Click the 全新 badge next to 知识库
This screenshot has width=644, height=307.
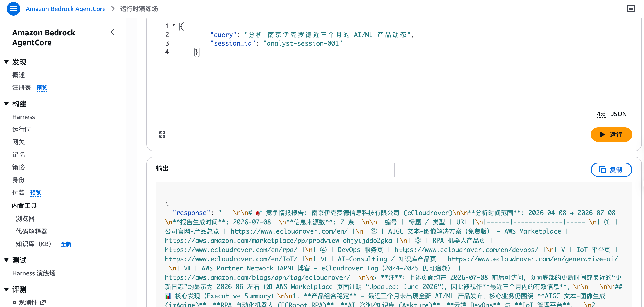(x=66, y=244)
